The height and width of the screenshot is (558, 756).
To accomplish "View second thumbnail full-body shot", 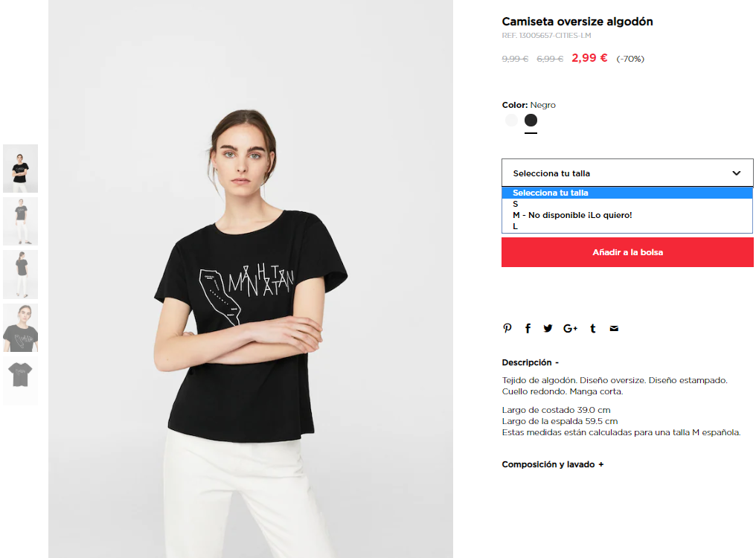I will click(20, 222).
